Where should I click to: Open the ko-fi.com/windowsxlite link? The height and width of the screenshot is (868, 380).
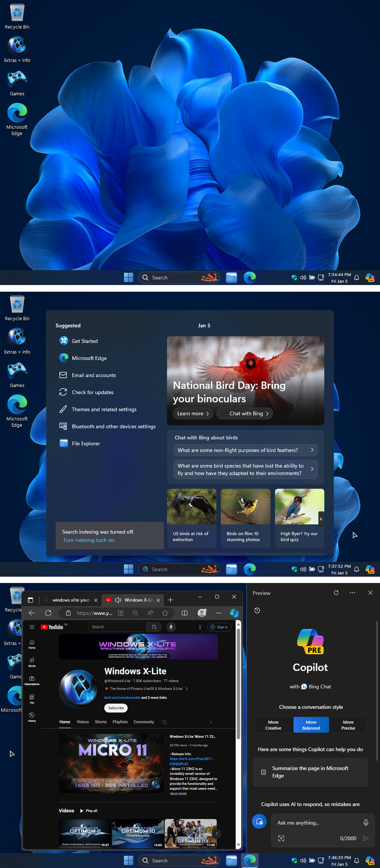[122, 697]
